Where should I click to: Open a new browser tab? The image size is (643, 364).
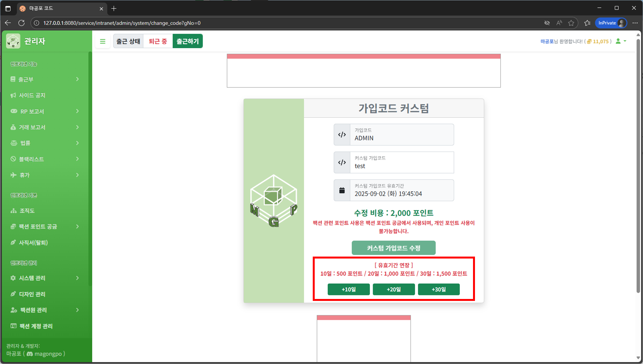click(114, 8)
